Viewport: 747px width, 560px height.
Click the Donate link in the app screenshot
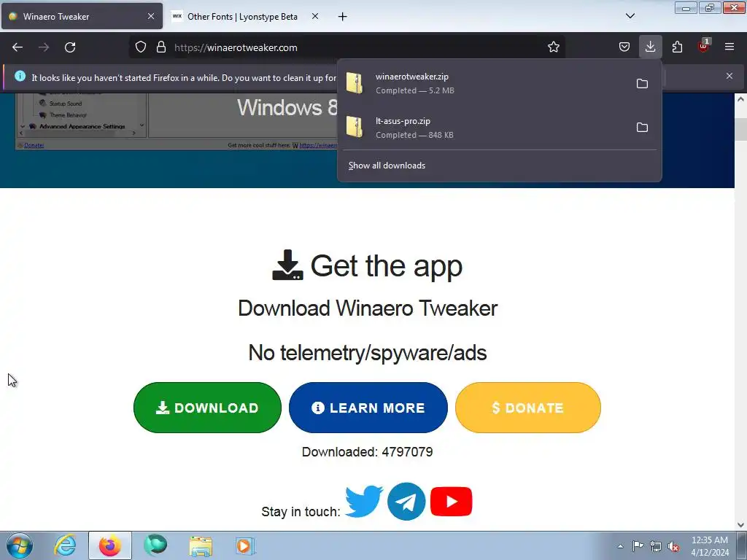coord(34,145)
